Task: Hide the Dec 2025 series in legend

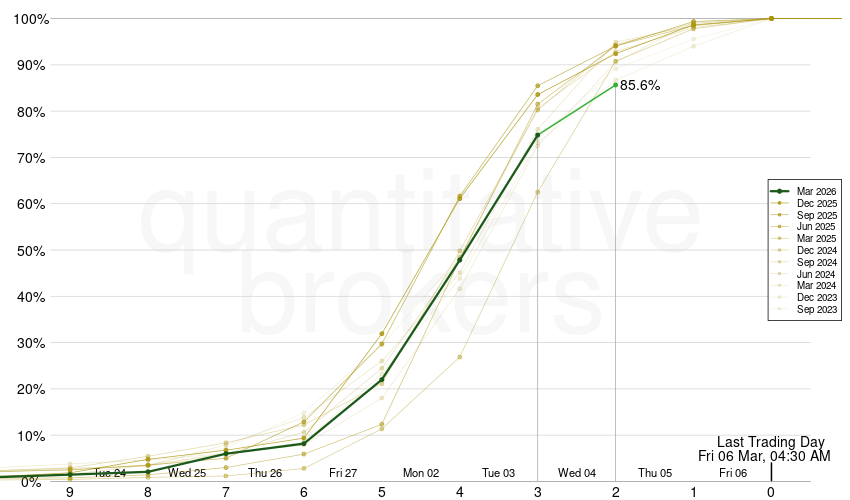Action: pos(816,203)
